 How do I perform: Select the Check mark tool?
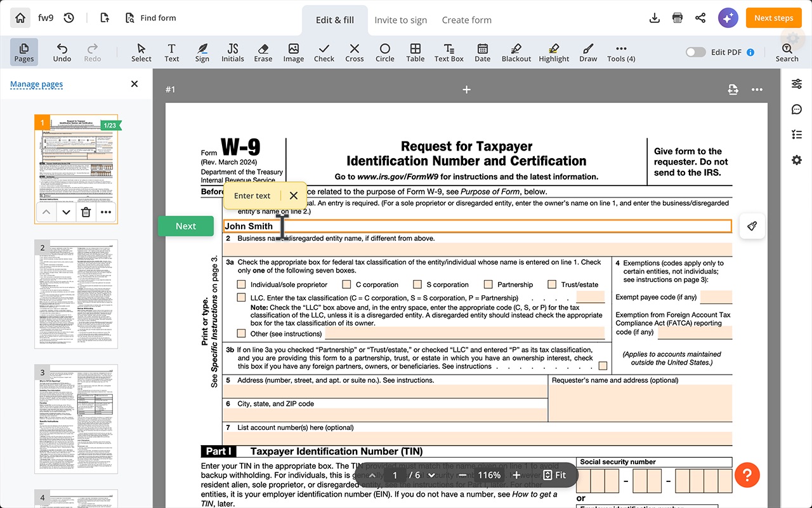tap(324, 52)
